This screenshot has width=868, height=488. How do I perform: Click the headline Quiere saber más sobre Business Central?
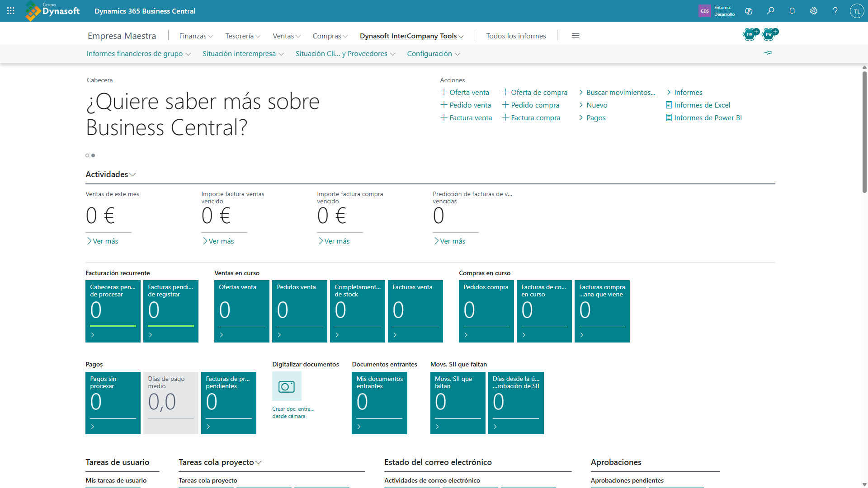tap(203, 114)
